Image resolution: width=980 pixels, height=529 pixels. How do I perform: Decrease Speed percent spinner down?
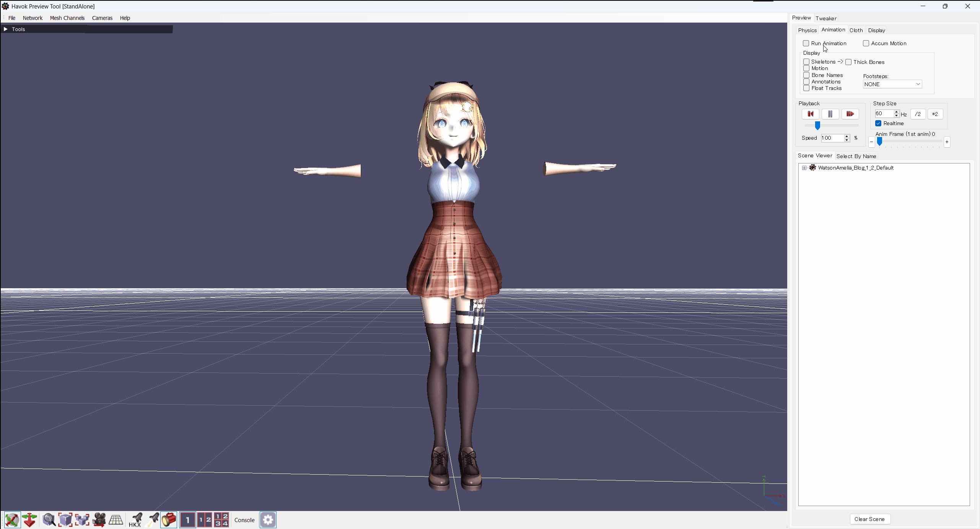[x=847, y=140]
